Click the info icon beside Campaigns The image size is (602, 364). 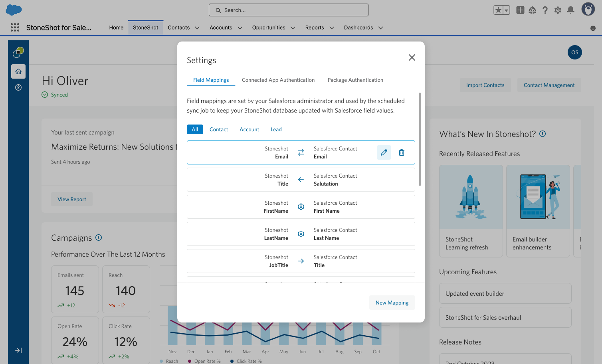tap(99, 237)
